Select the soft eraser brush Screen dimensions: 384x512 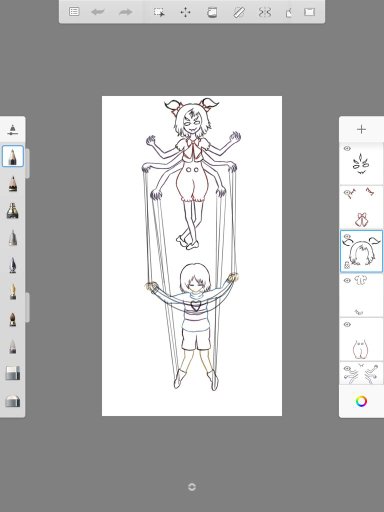pos(13,400)
